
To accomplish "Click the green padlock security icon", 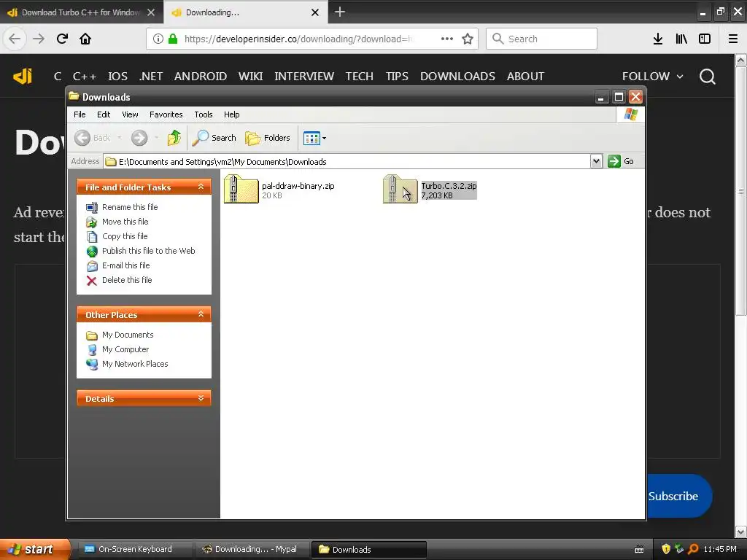I will pyautogui.click(x=173, y=39).
